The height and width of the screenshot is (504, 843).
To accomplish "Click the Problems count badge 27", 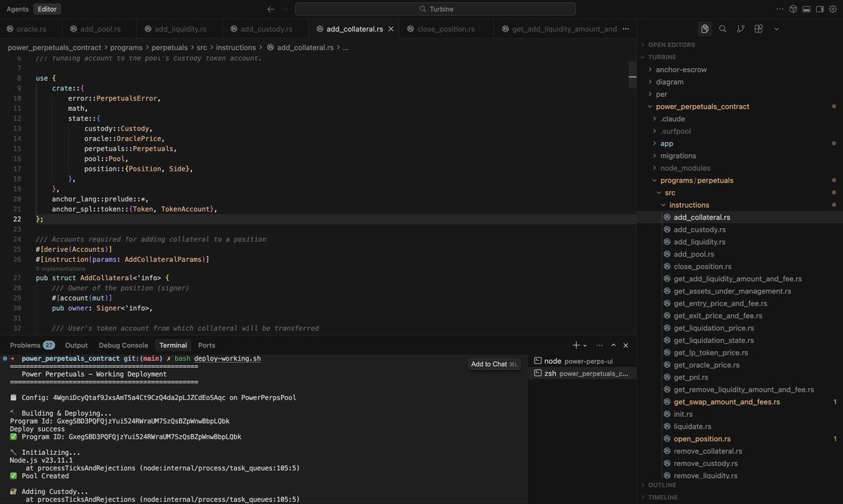I will pyautogui.click(x=49, y=345).
